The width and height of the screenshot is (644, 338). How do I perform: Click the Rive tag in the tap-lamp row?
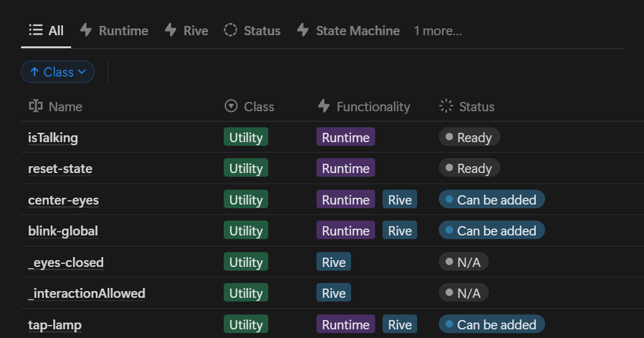400,324
